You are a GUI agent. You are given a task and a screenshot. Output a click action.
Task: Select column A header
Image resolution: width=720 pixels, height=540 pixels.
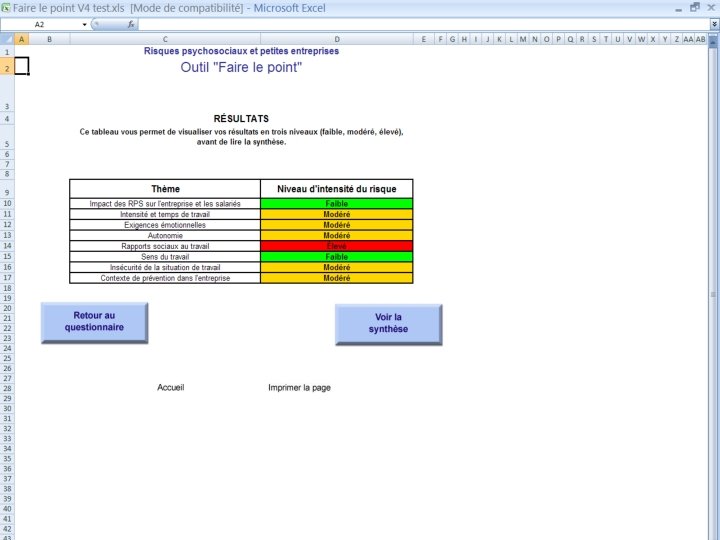(22, 39)
